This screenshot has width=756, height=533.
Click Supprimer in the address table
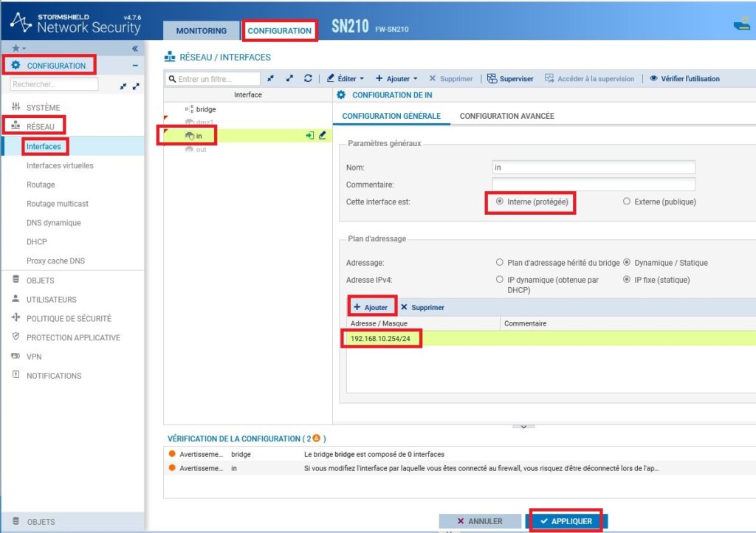pos(422,307)
